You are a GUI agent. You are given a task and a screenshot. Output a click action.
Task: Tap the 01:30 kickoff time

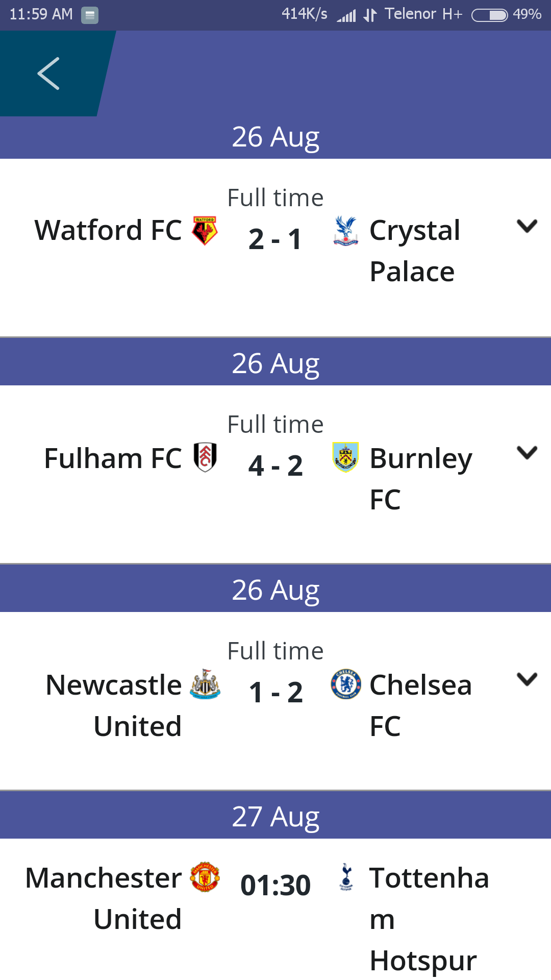[x=275, y=885]
